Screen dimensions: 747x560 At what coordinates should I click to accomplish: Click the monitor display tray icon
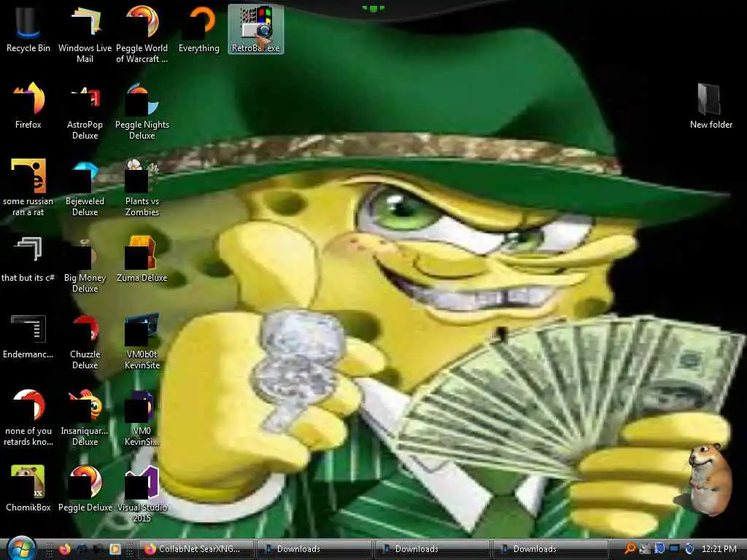coord(674,549)
